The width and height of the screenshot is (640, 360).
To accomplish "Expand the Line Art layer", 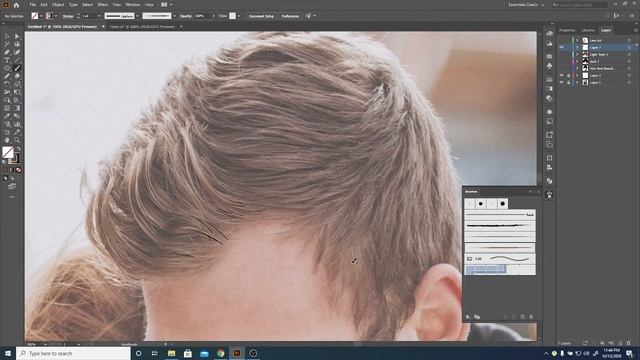I will point(577,40).
